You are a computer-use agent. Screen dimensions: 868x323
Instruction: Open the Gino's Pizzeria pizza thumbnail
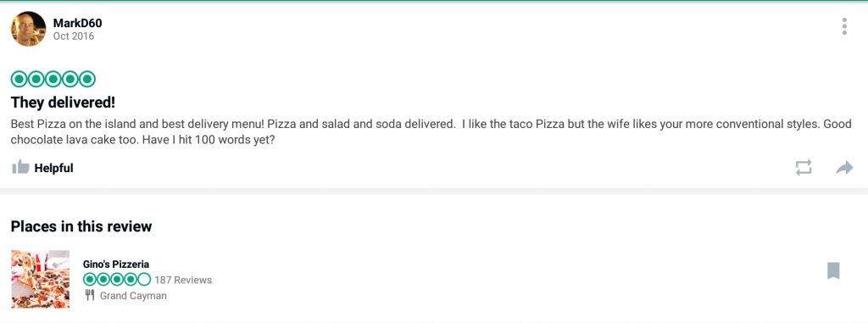coord(41,279)
